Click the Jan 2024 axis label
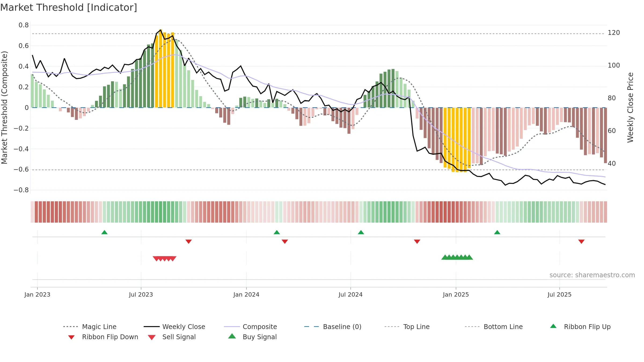This screenshot has height=362, width=644. (246, 294)
